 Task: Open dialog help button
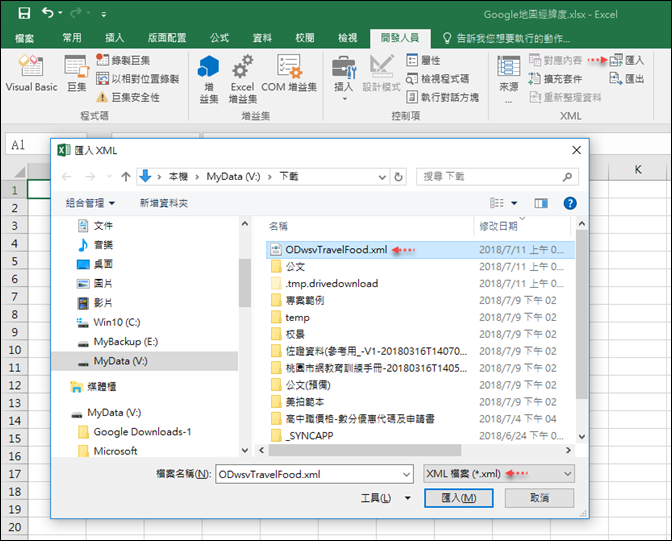[570, 203]
